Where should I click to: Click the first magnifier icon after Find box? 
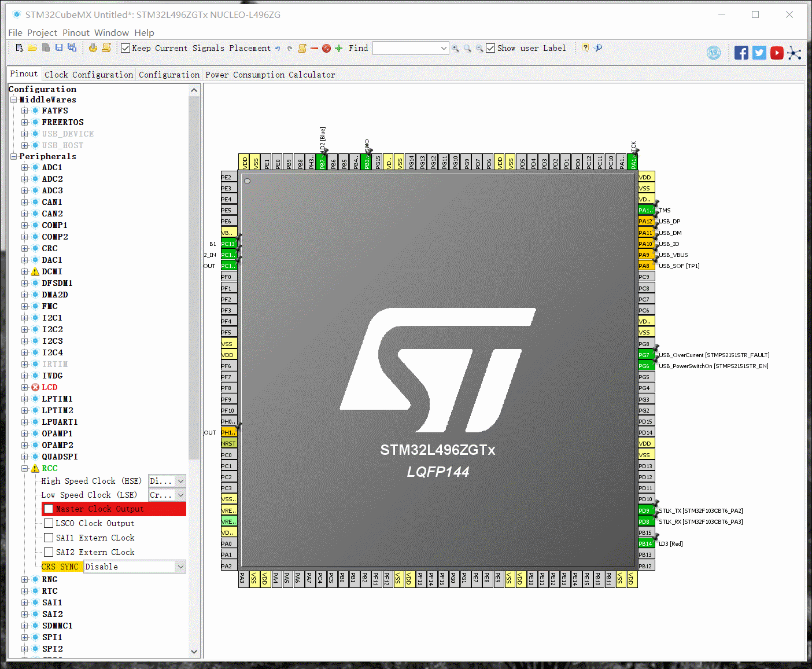(455, 49)
